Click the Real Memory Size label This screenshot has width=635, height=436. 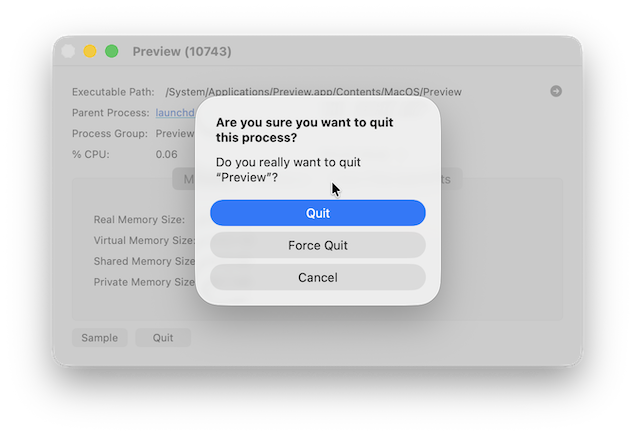(139, 219)
